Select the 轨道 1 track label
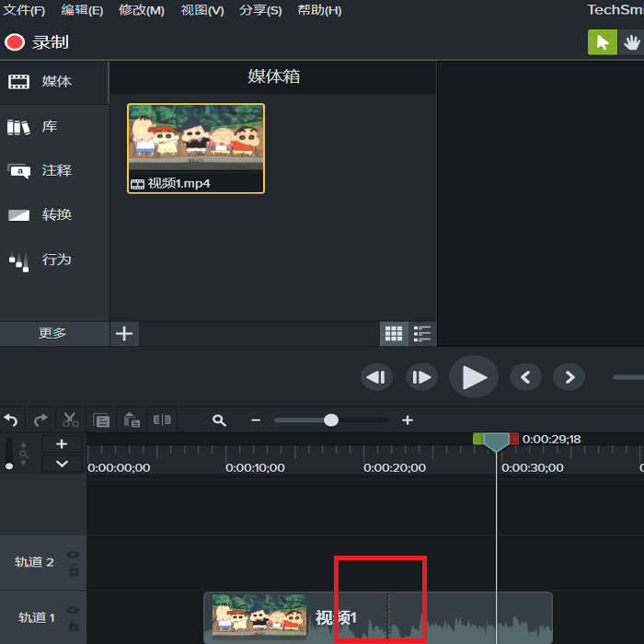Image resolution: width=644 pixels, height=644 pixels. coord(36,617)
